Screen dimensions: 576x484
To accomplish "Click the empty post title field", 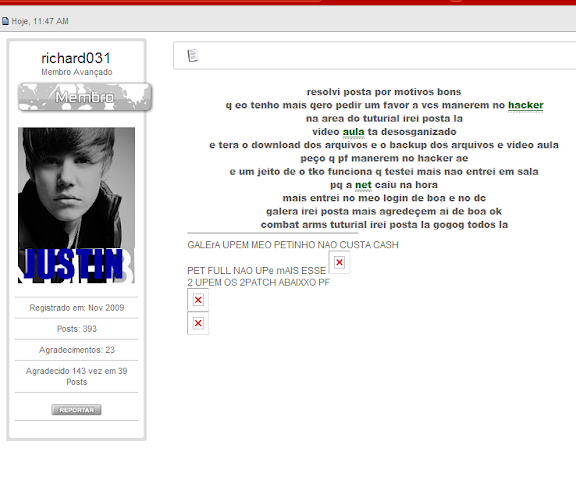I will pyautogui.click(x=375, y=55).
